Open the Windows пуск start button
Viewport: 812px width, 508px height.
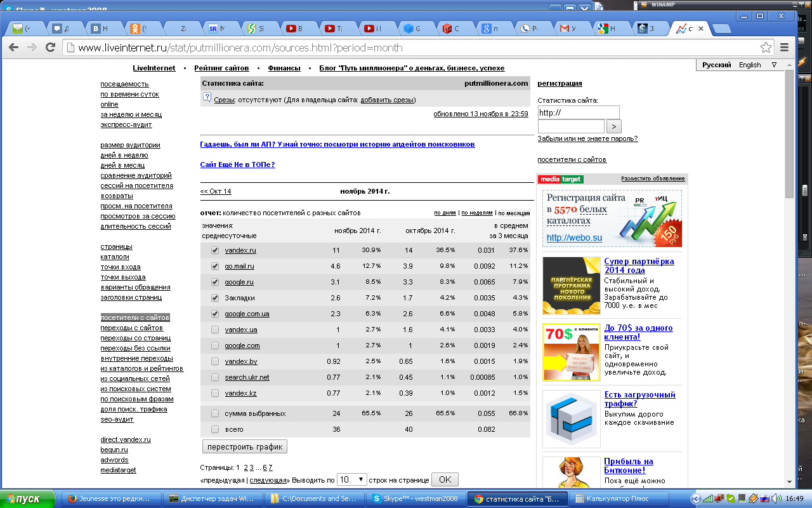pos(28,498)
